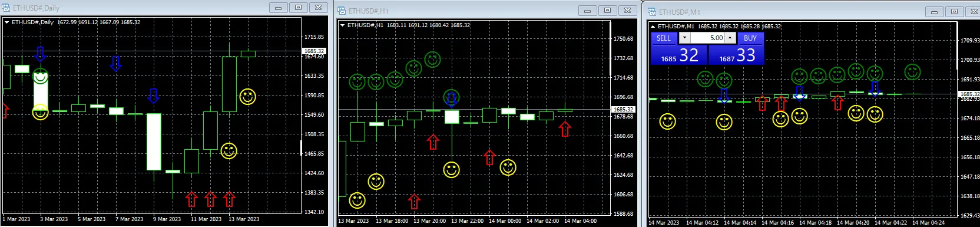Select the rightmost green smiley on M1 chart
Screen dimensions: 980x227
coord(912,73)
